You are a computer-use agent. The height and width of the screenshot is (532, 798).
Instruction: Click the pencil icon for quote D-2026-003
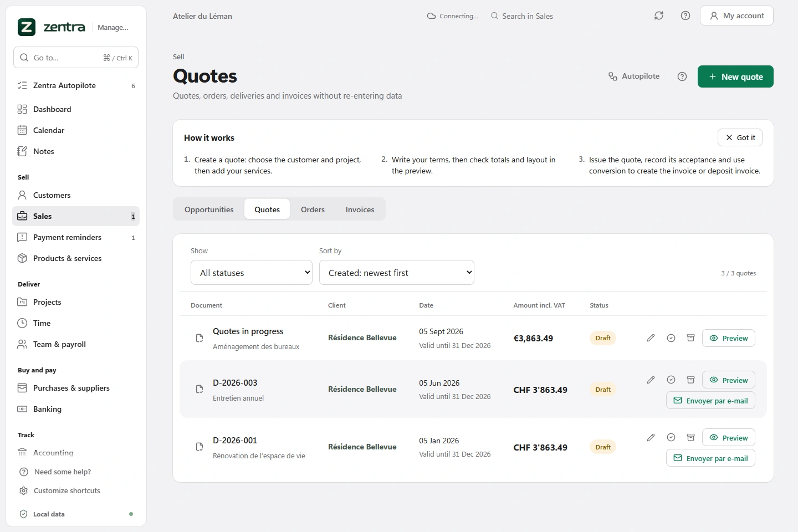click(x=651, y=380)
